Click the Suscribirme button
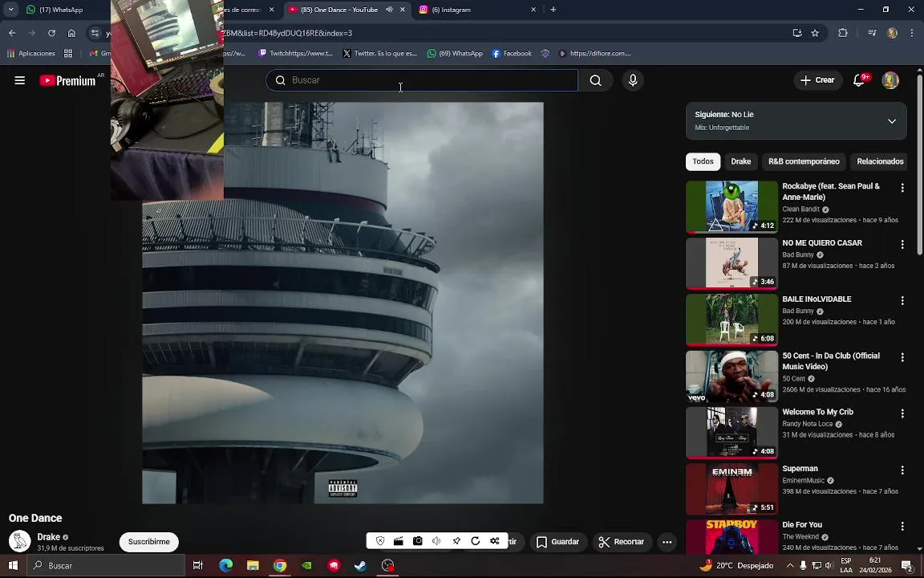Viewport: 924px width, 578px height. (149, 541)
